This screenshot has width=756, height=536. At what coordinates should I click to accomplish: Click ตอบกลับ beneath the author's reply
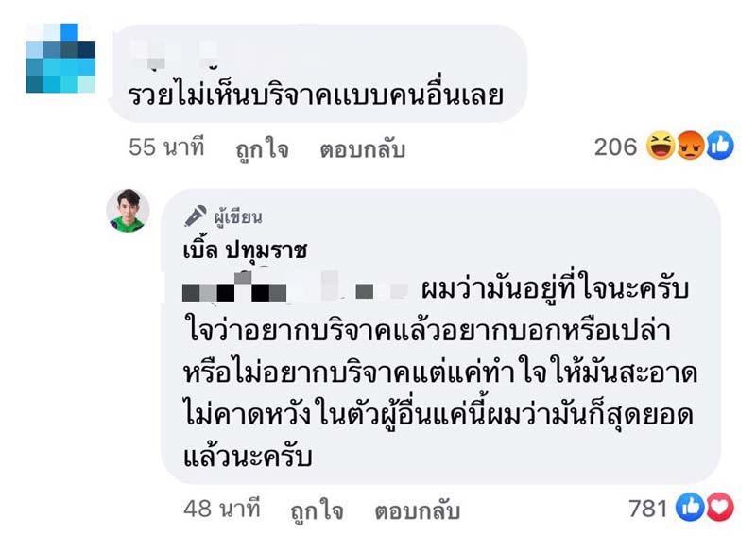click(x=417, y=510)
